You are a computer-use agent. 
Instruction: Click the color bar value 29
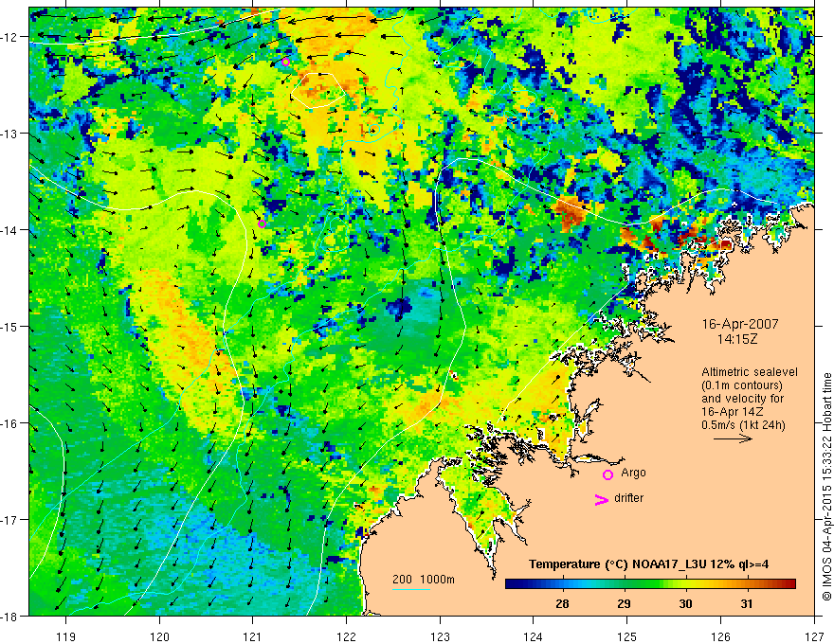624,603
